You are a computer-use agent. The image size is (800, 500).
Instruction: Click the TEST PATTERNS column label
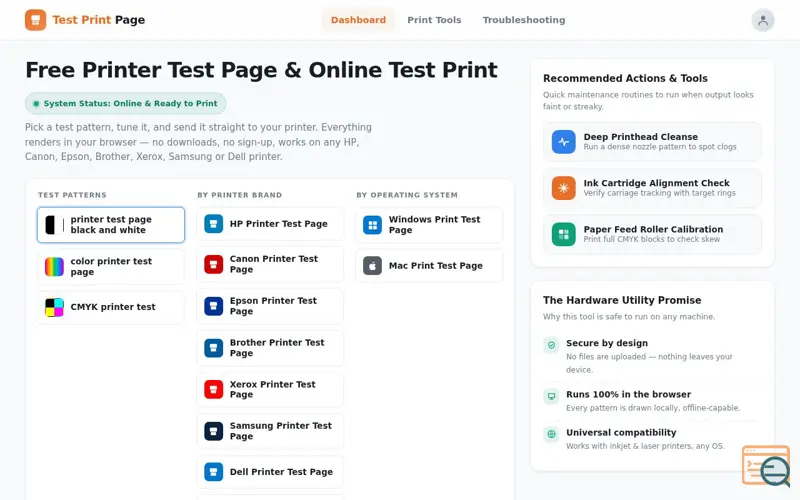(72, 195)
